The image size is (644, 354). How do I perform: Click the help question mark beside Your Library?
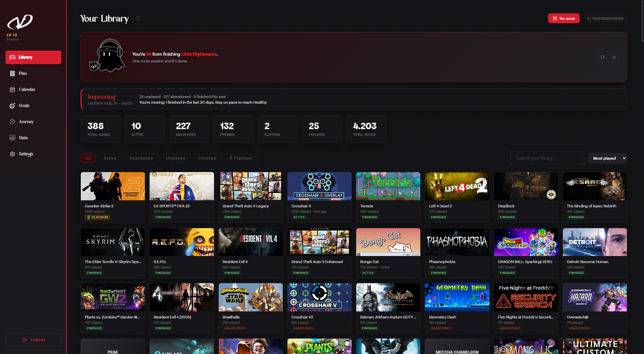click(138, 18)
